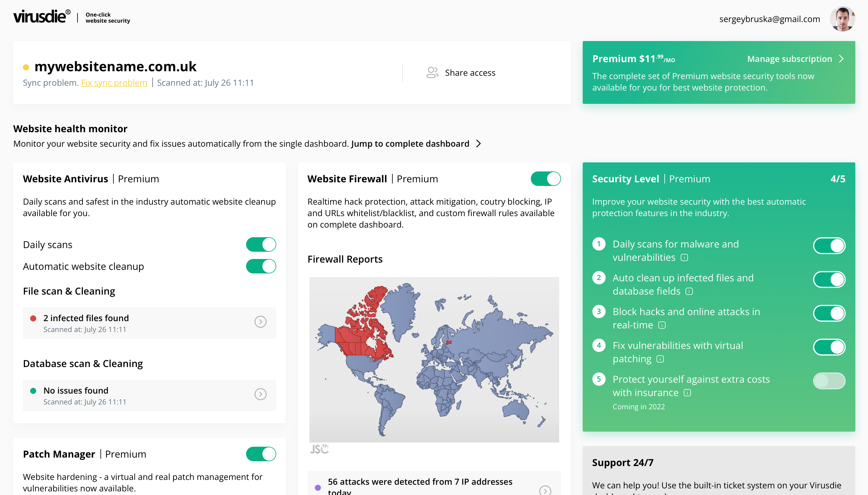Screen dimensions: 868x495
Task: Click sergeybruska@gmail.com account email
Action: point(769,19)
